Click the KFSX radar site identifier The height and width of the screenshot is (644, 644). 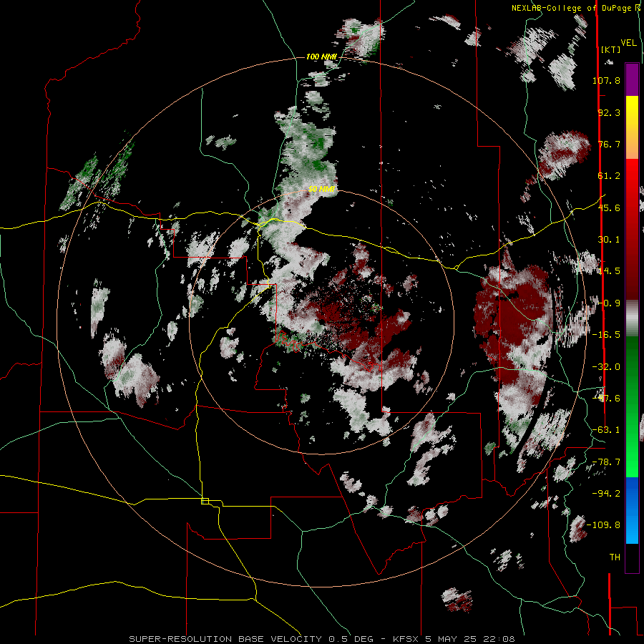coord(406,639)
